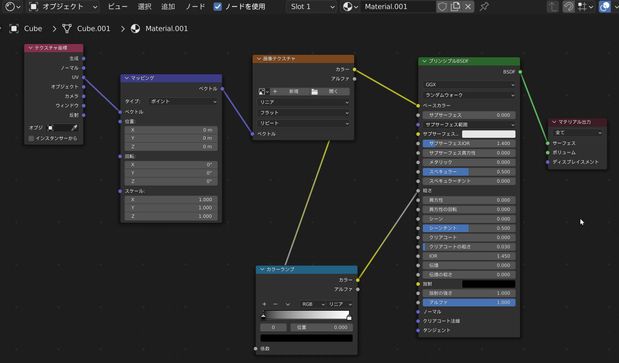Open the material browse sphere icon
This screenshot has height=363, width=619.
point(350,7)
